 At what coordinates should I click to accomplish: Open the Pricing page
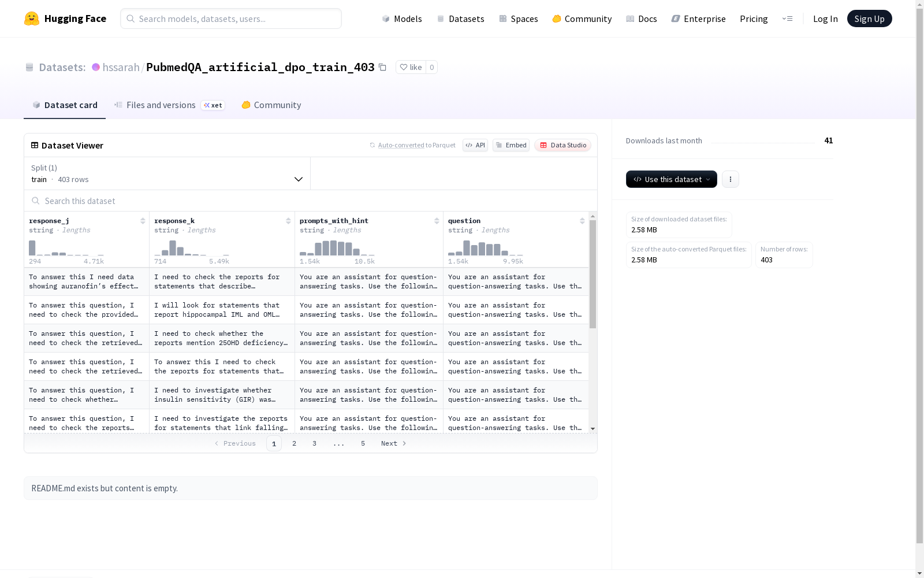point(754,18)
